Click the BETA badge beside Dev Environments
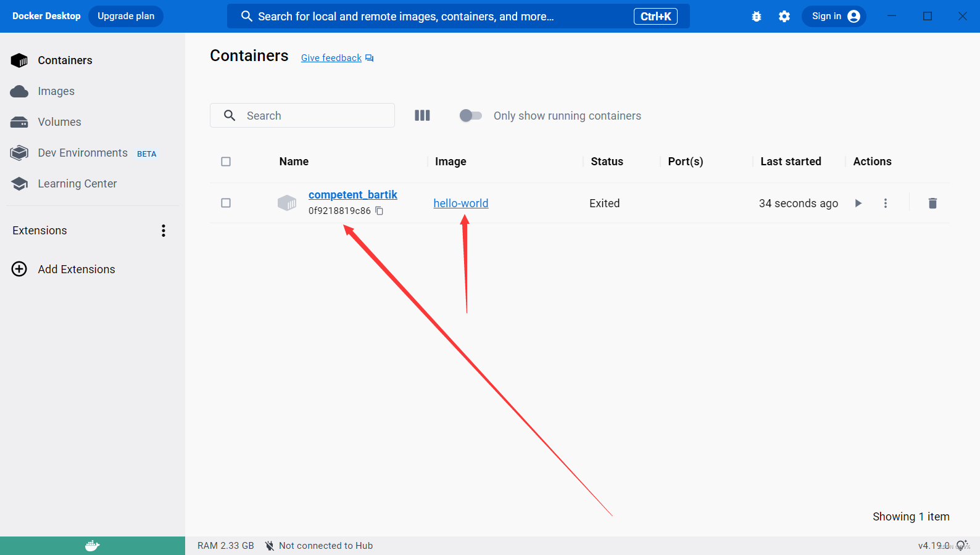Viewport: 980px width, 555px height. [147, 154]
